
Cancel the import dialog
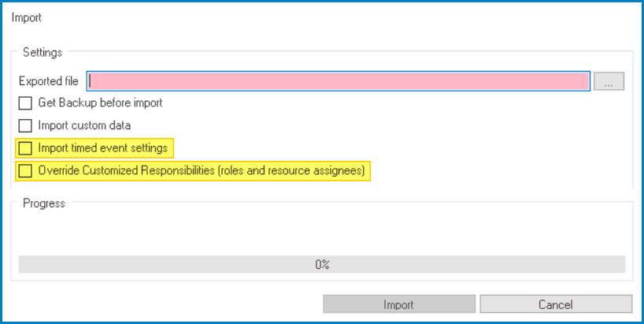click(556, 304)
